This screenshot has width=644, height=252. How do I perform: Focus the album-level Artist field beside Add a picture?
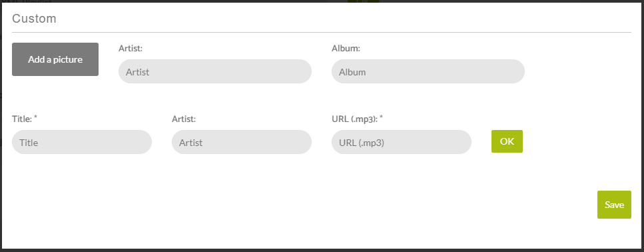coord(215,71)
